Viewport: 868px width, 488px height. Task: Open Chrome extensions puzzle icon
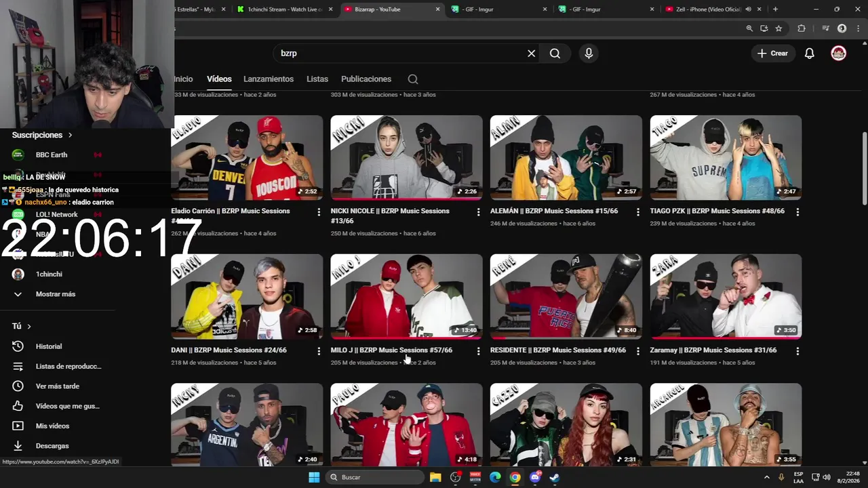click(802, 28)
